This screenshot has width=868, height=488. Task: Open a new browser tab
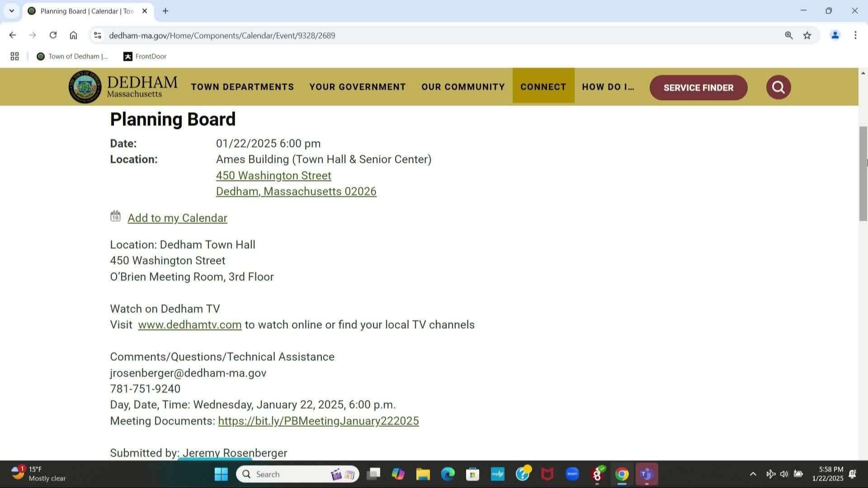coord(165,11)
